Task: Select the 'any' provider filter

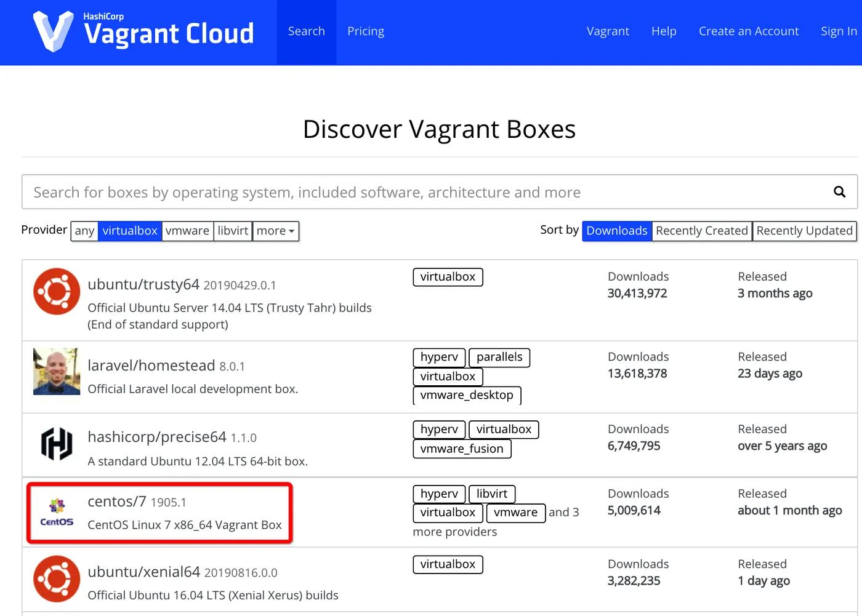Action: (x=84, y=231)
